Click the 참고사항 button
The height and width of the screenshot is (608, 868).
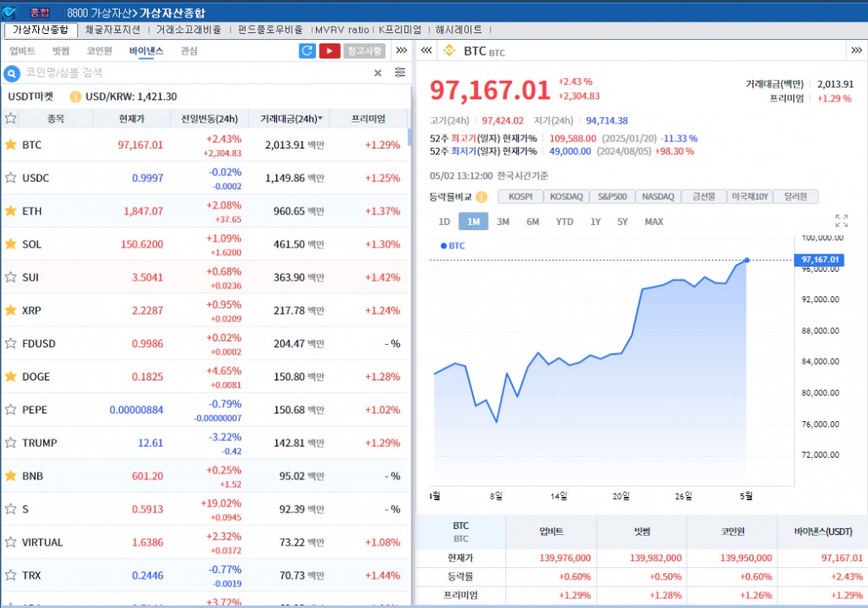coord(364,51)
